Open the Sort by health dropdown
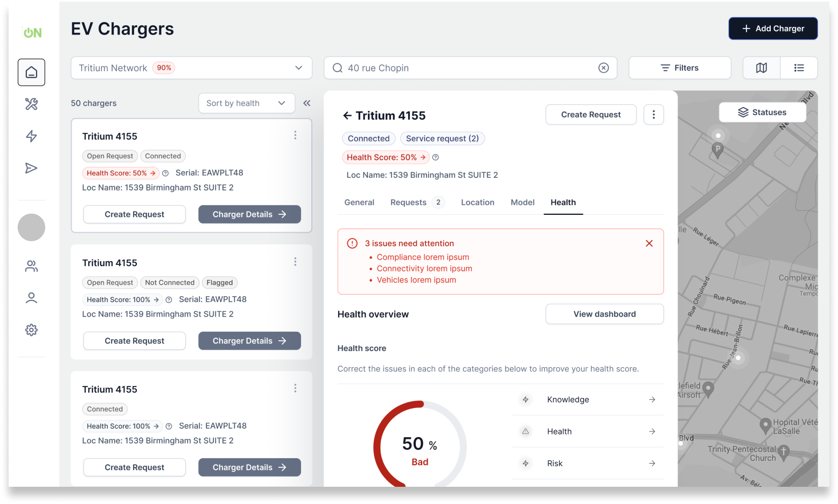This screenshot has height=504, width=838. (247, 103)
